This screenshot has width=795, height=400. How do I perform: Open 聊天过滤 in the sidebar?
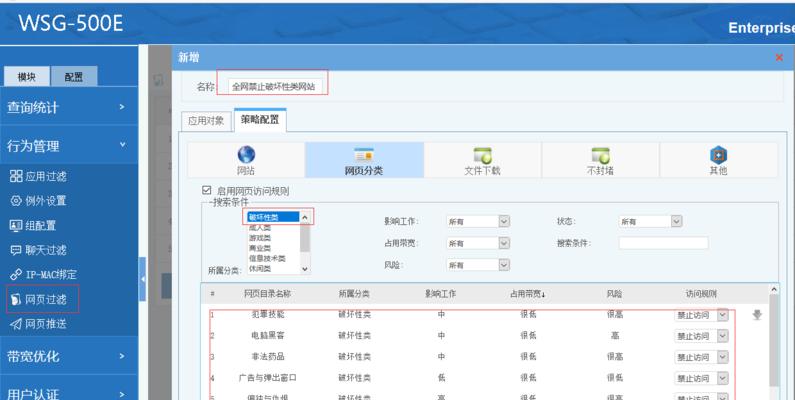46,250
